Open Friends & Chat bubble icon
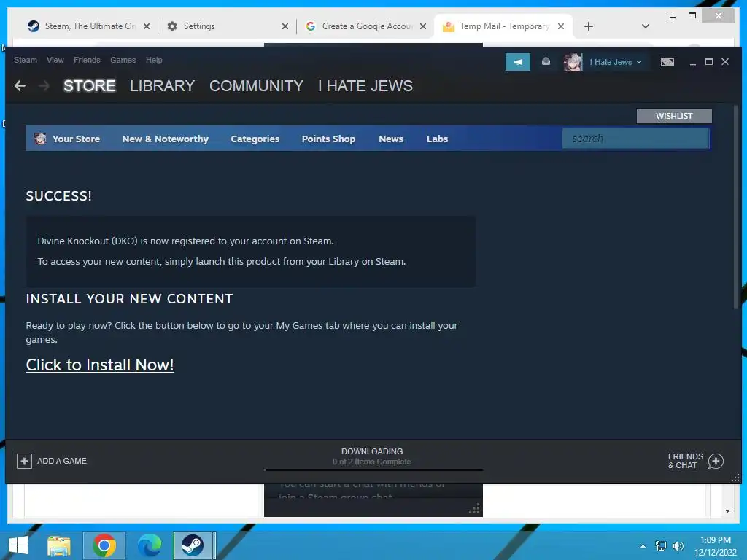Screen dimensions: 747x560 pos(716,461)
